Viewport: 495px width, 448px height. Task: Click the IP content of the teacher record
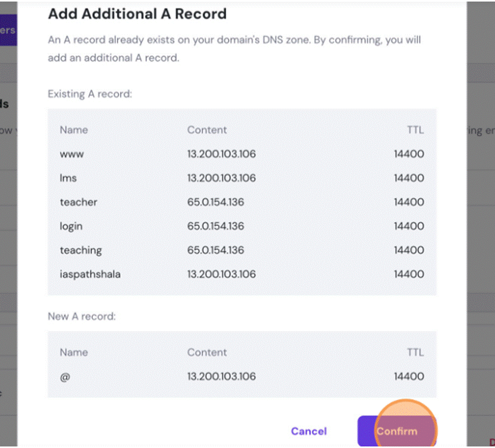click(216, 202)
